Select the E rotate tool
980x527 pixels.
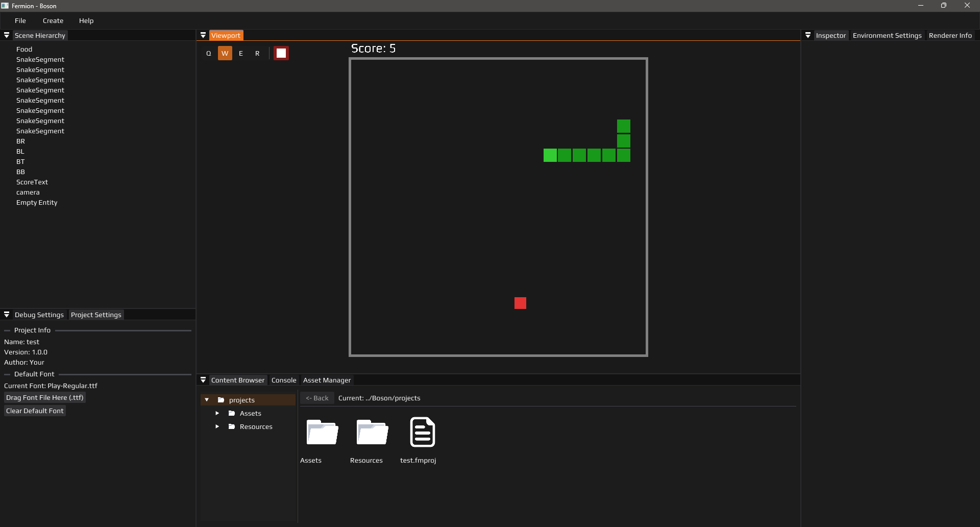[241, 53]
